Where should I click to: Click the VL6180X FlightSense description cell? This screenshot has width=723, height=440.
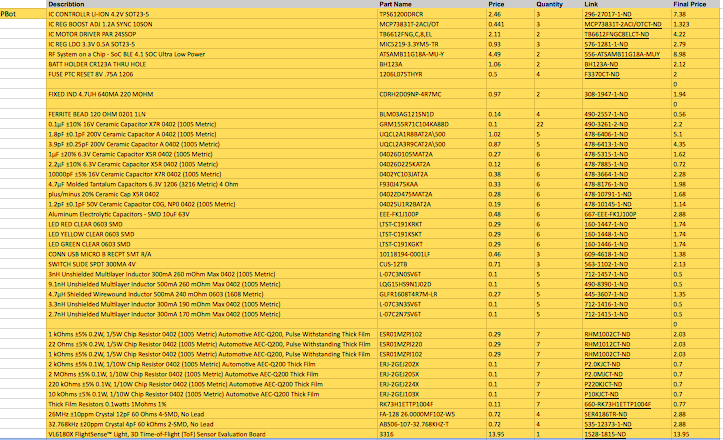click(x=212, y=434)
